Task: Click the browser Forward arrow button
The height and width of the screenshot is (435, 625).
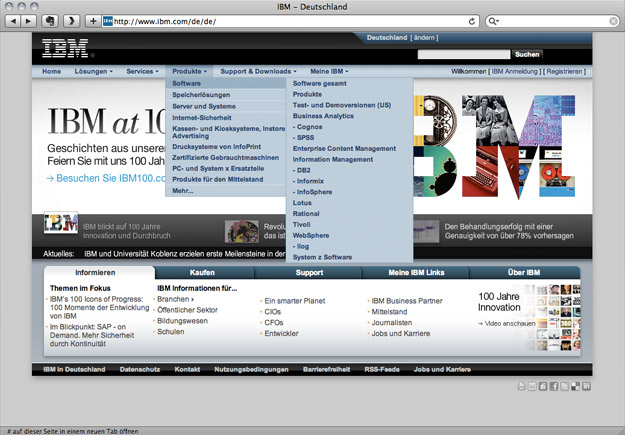Action: coord(29,21)
